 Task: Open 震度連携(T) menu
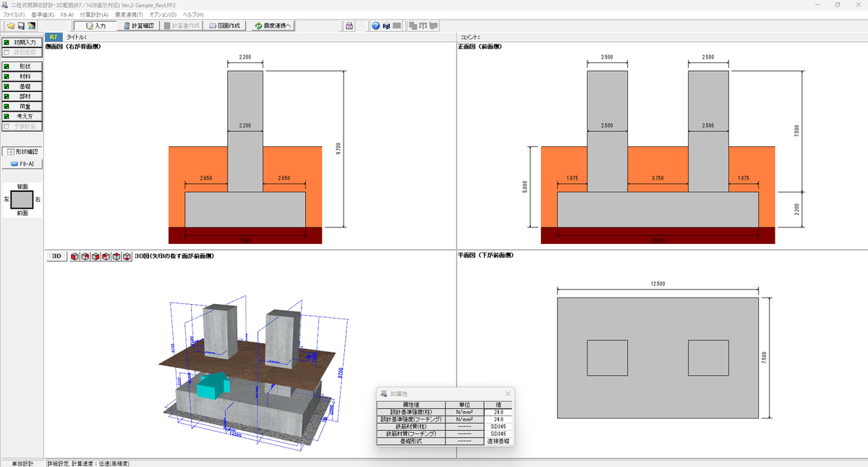click(129, 14)
